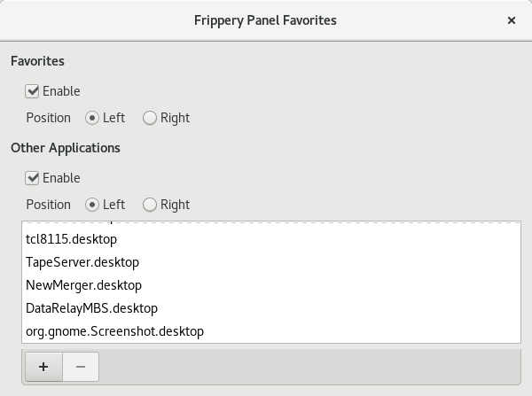
Task: Toggle the Enable checkbox under Favorites
Action: click(x=33, y=91)
